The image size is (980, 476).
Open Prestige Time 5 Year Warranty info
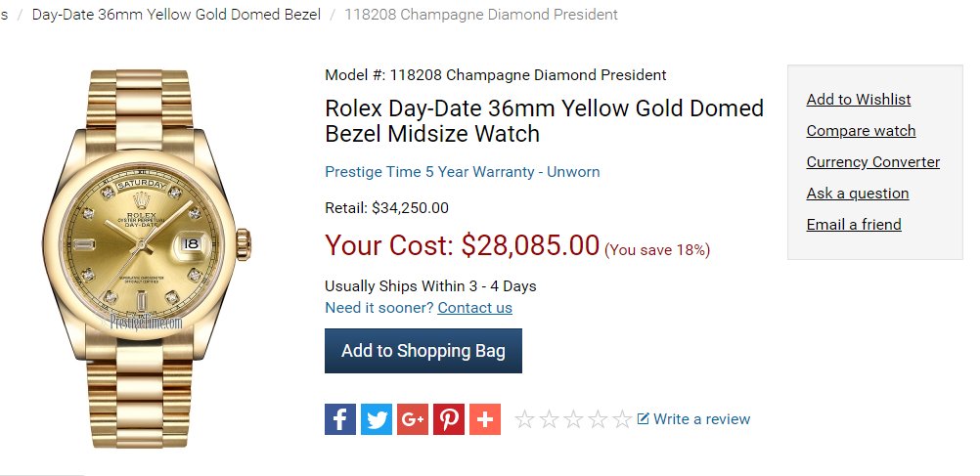coord(463,172)
